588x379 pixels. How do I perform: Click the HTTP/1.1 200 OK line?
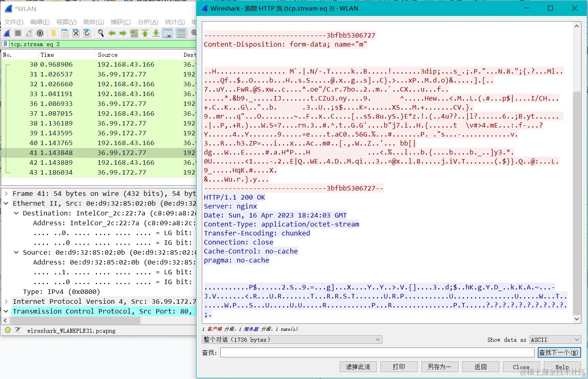click(234, 197)
